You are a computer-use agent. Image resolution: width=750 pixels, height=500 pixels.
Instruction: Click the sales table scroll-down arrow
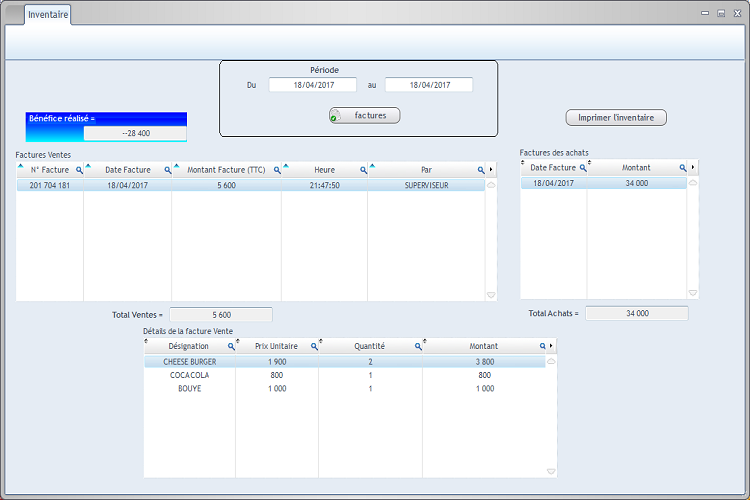[x=491, y=295]
